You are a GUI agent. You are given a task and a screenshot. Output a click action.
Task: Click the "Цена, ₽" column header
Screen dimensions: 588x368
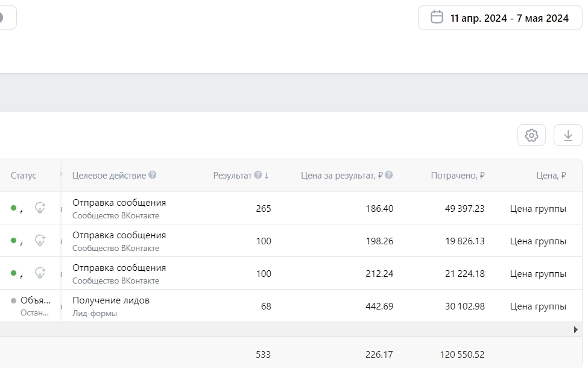point(551,176)
